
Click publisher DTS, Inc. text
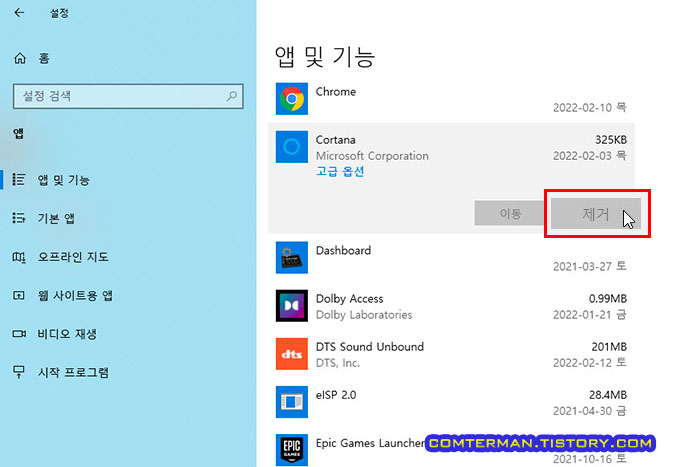click(338, 363)
